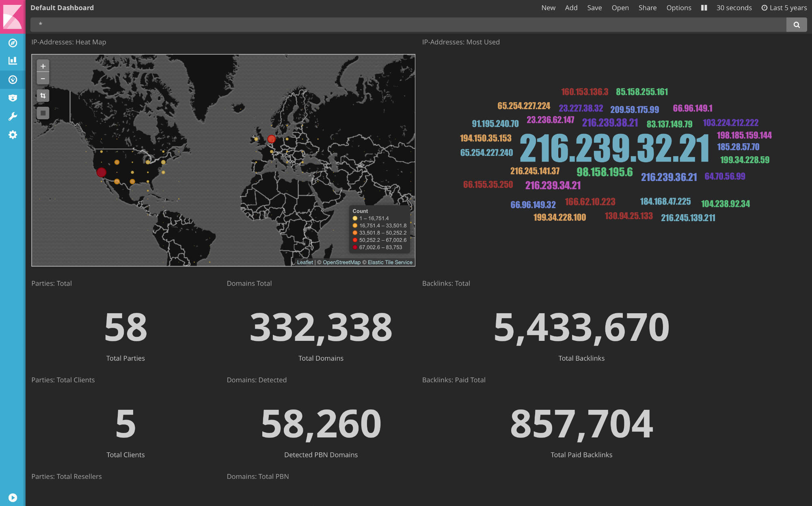
Task: Click the 65.254.227.224 tag
Action: tap(524, 106)
